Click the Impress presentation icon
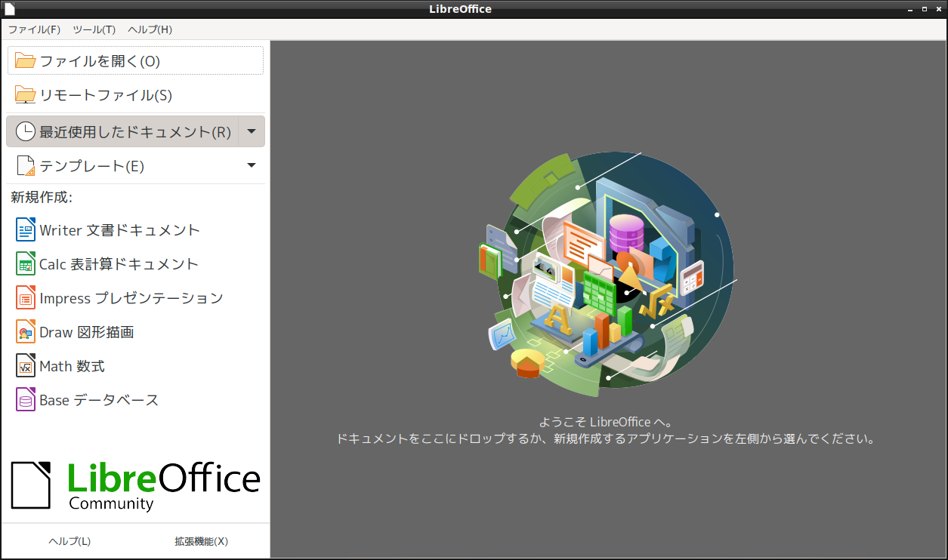This screenshot has height=560, width=948. click(x=26, y=298)
